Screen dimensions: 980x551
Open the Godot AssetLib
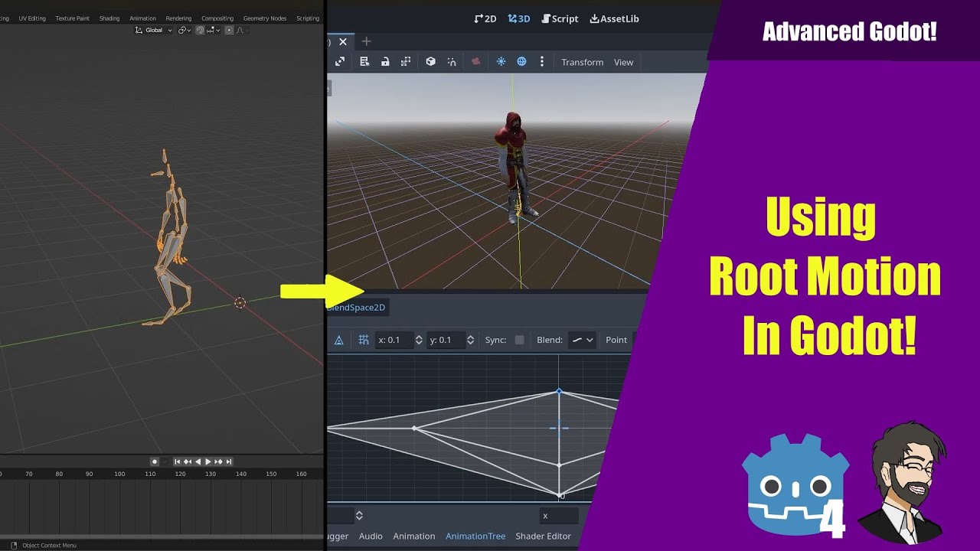[614, 18]
